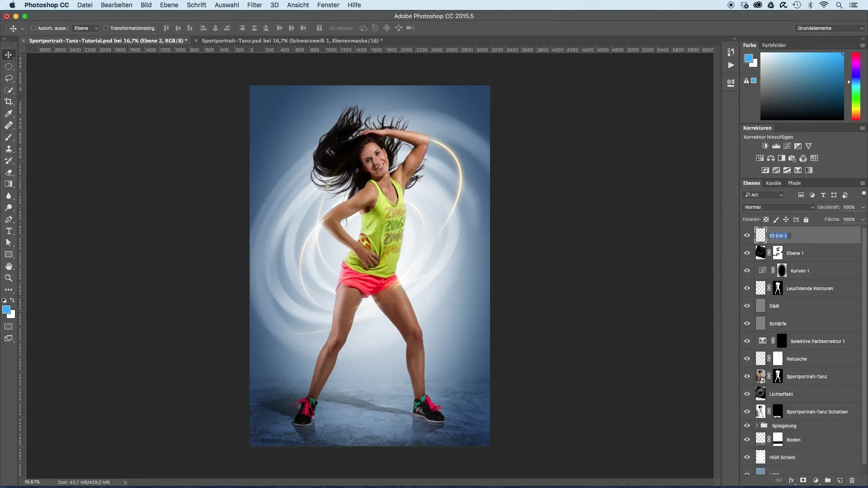Screen dimensions: 868x488
Task: Add a Levels adjustment
Action: pos(776,146)
